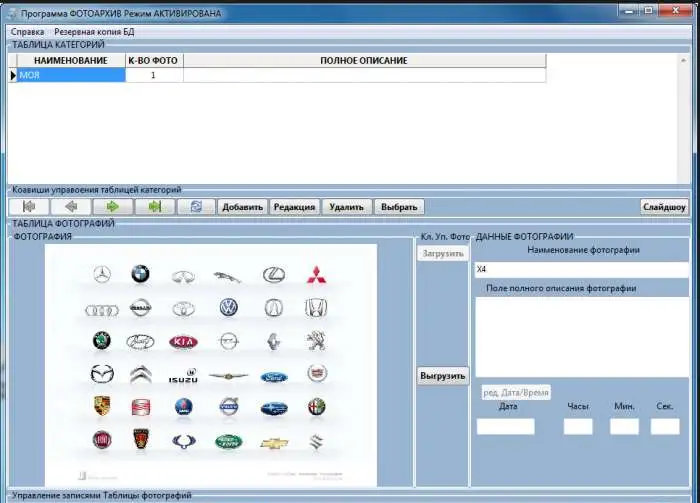Click the К-ВО ФОТО column header
700x503 pixels.
click(x=154, y=61)
